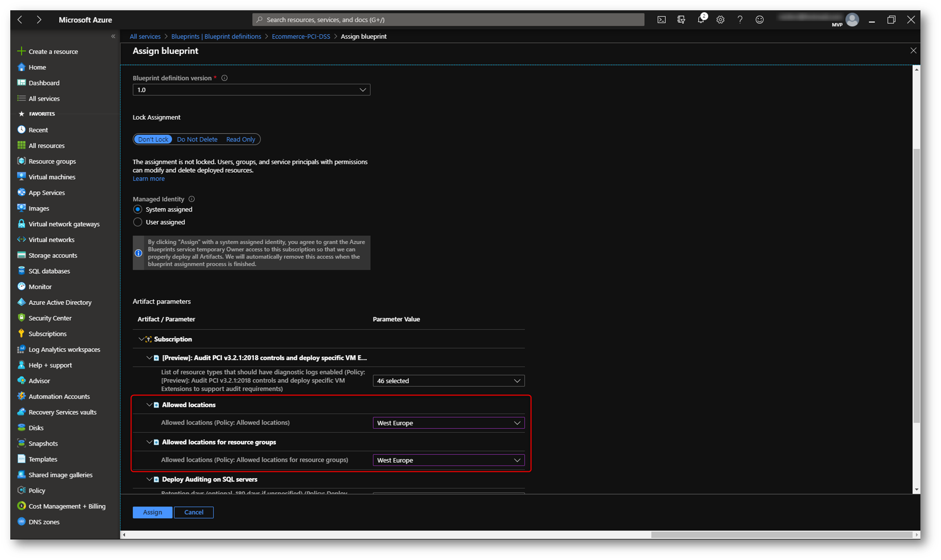Open Cloud Shell from the top bar
The width and height of the screenshot is (941, 560).
pyautogui.click(x=661, y=20)
